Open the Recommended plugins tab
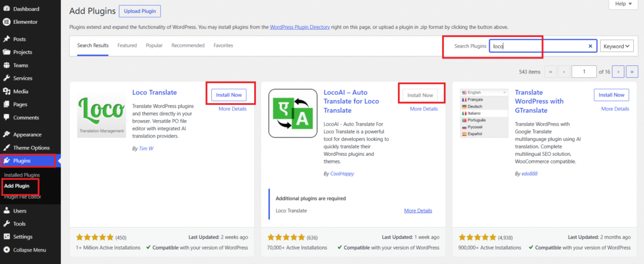 [187, 46]
